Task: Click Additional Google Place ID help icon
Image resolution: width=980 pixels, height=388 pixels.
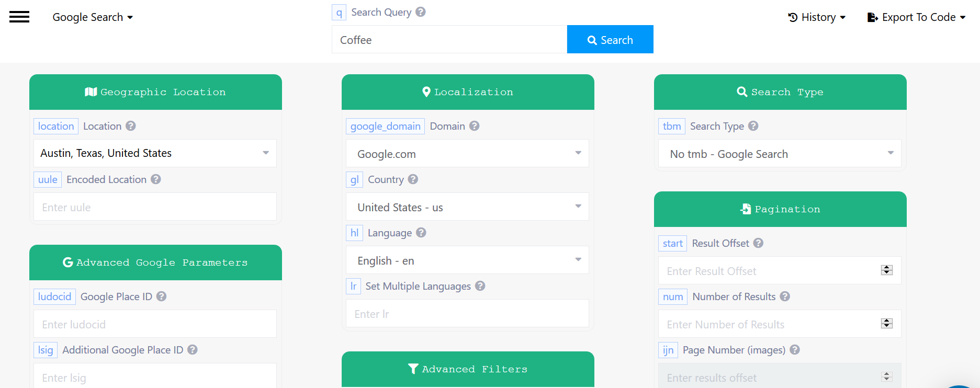Action: click(193, 350)
